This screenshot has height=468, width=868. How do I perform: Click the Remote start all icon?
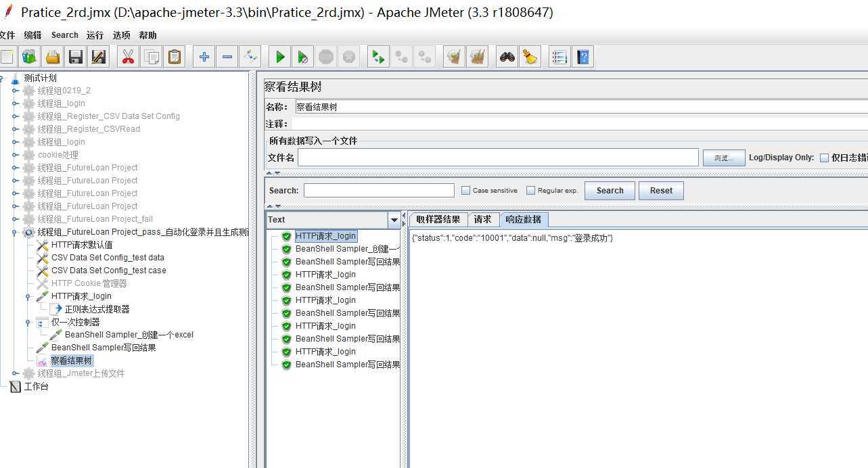pyautogui.click(x=378, y=57)
